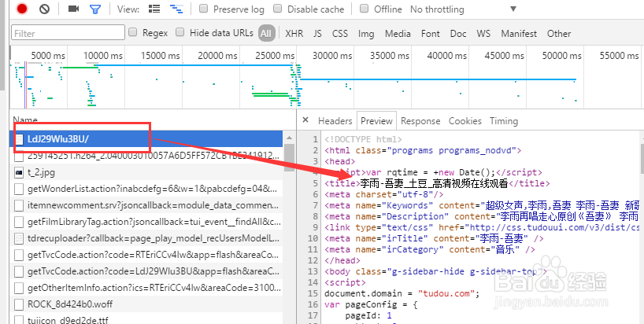Screen dimensions: 644x324
Task: Select the t_2.jpg request
Action: 147,172
